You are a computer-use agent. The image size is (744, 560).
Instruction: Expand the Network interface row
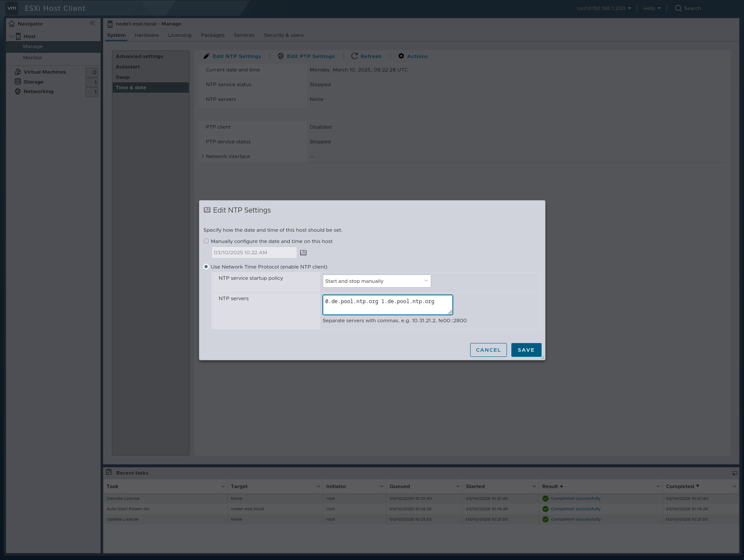[202, 156]
